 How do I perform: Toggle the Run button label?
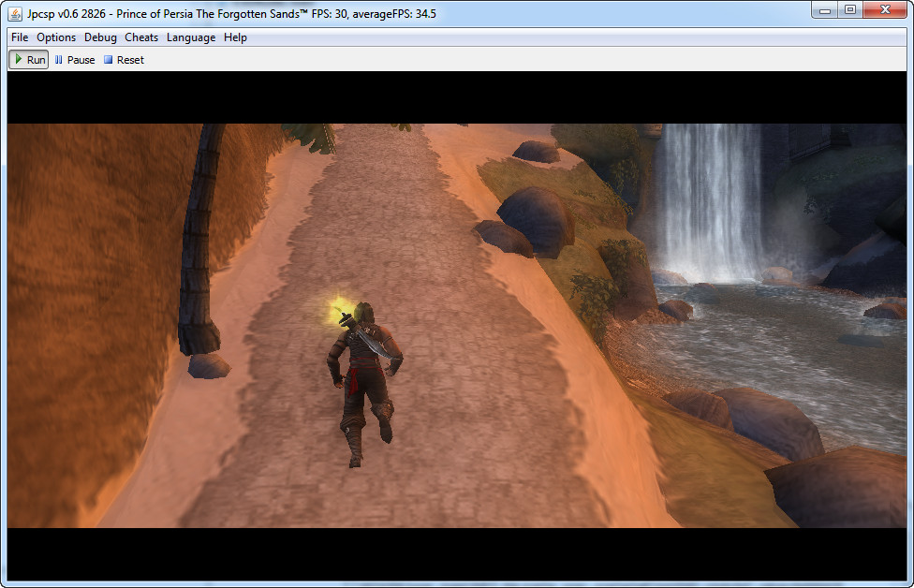(x=36, y=60)
